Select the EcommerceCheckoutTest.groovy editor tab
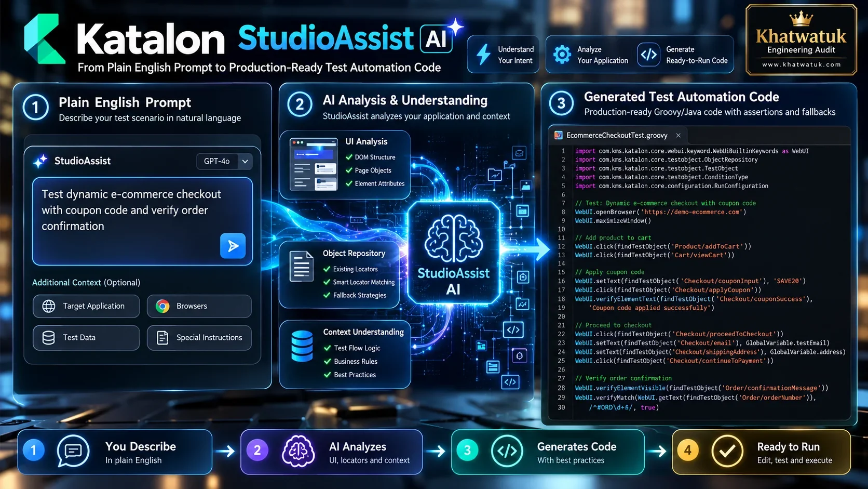Image resolution: width=868 pixels, height=489 pixels. tap(617, 135)
